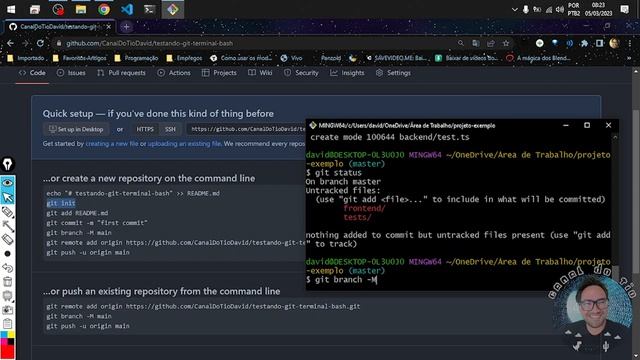
Task: Switch to the Code repository tab
Action: point(32,73)
